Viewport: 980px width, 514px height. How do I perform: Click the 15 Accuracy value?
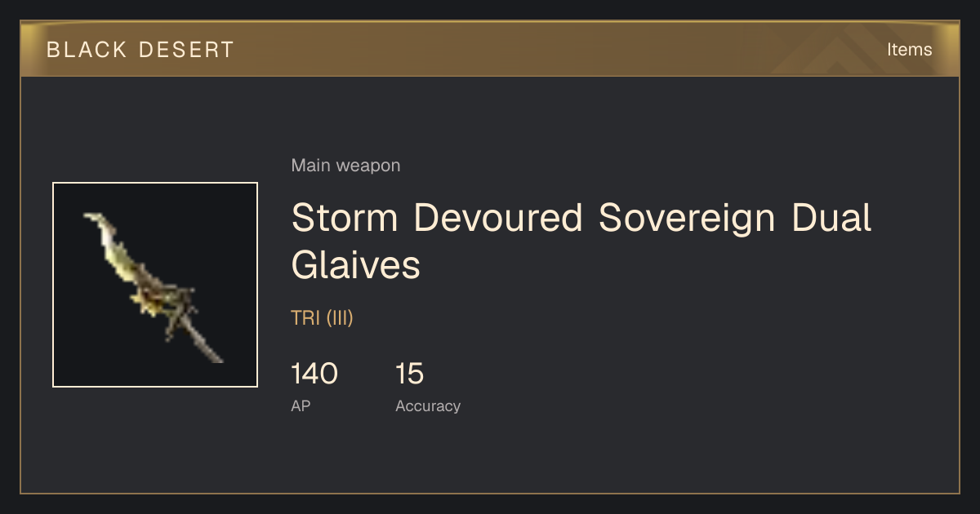coord(410,374)
